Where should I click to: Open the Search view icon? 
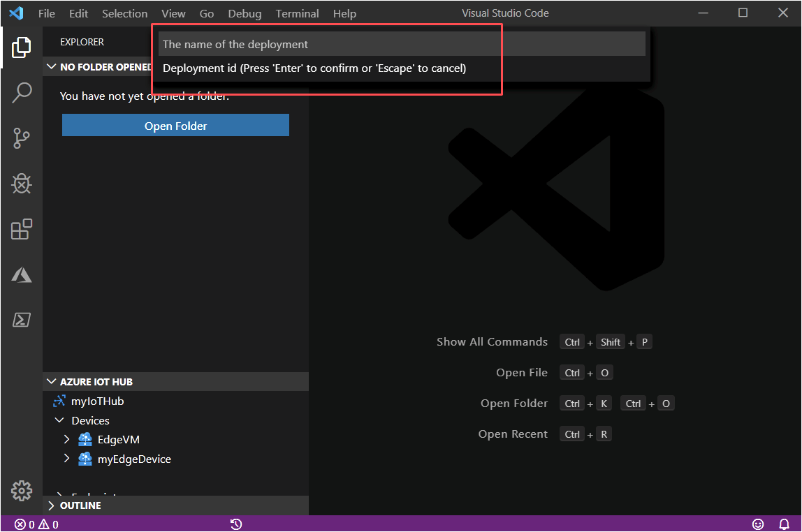pos(21,92)
